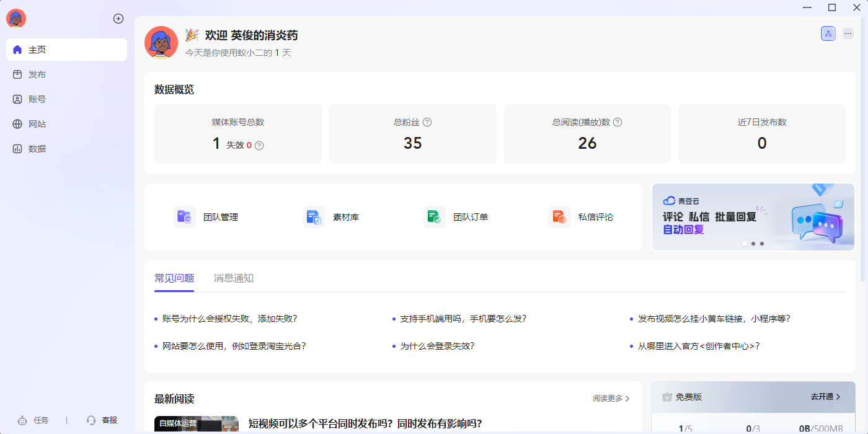Open 私信评论 shortcut
The height and width of the screenshot is (434, 868).
tap(582, 217)
